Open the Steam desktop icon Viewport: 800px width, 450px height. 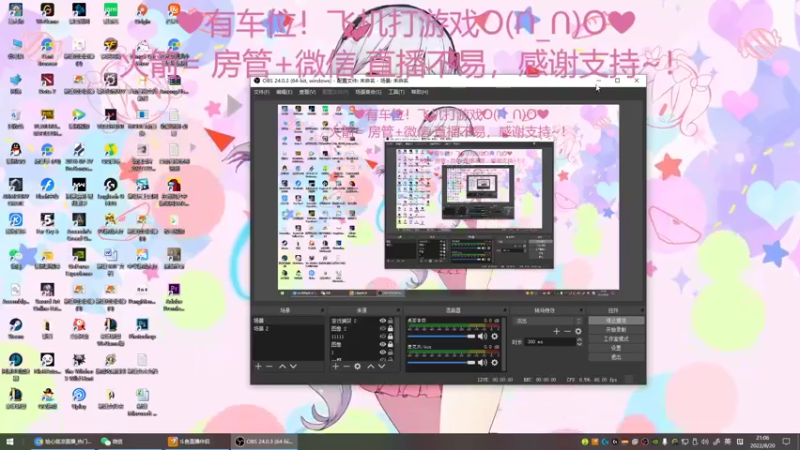tap(16, 328)
